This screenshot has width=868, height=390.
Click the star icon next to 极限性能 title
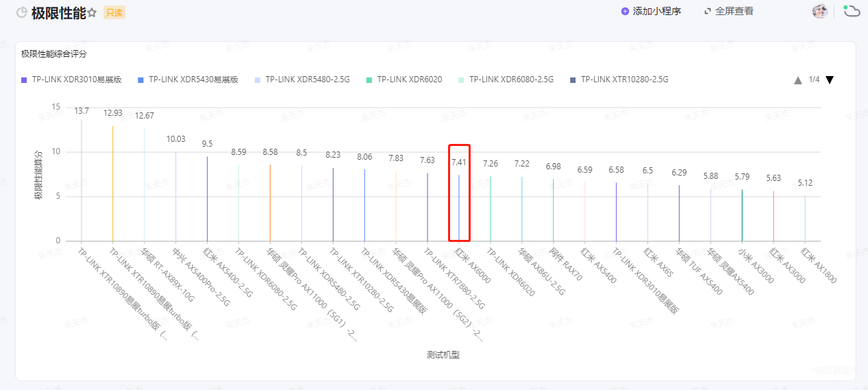92,12
